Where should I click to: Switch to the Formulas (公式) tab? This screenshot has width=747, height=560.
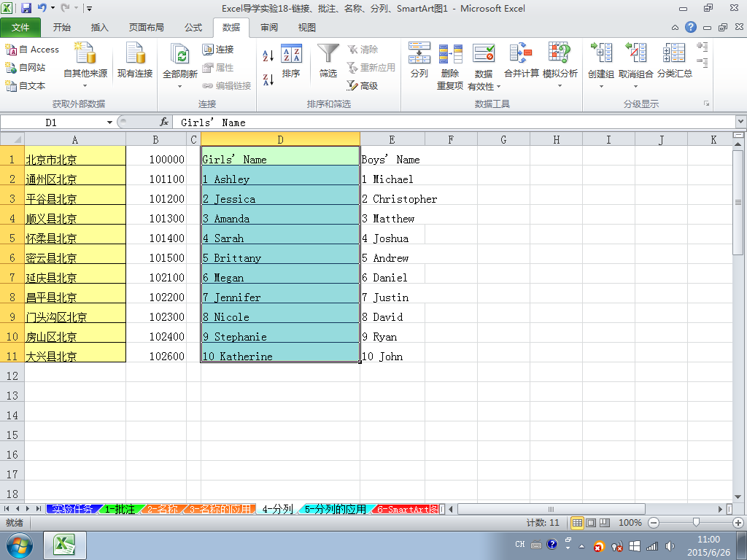[x=193, y=28]
